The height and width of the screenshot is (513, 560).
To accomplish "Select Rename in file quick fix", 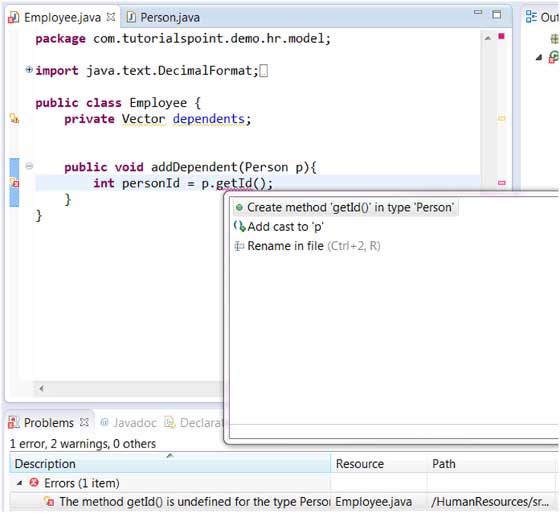I will (307, 246).
